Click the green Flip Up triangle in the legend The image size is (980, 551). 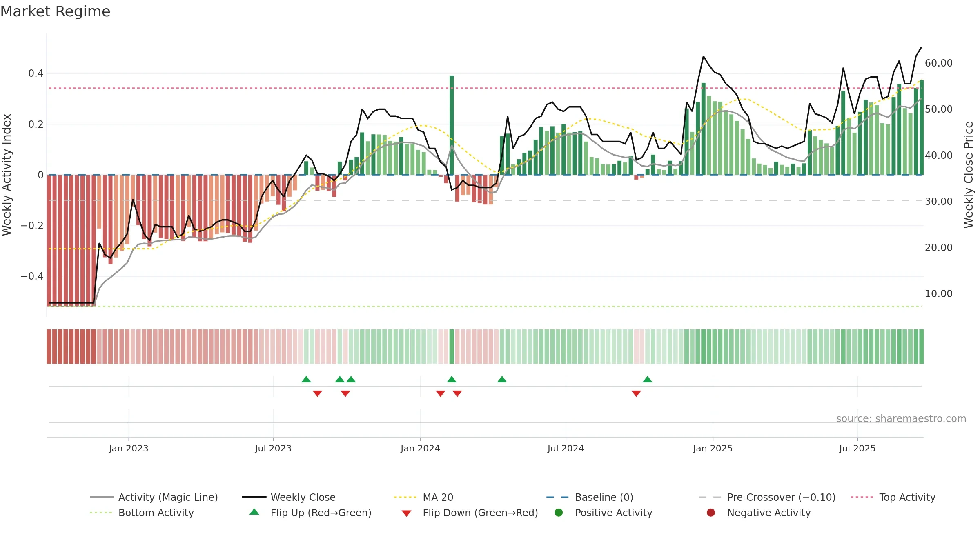point(254,512)
